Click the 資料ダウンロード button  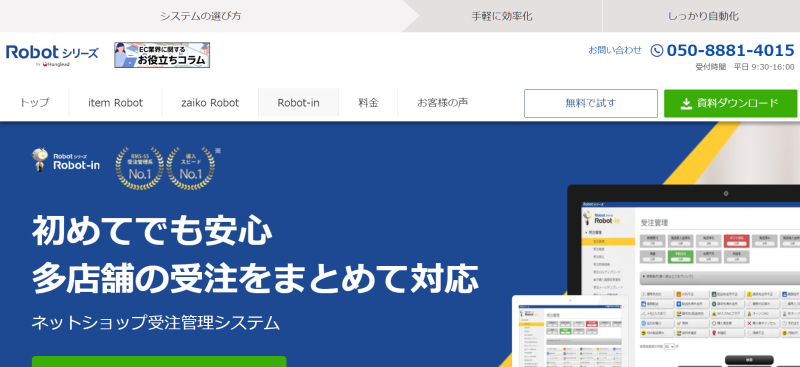[730, 104]
